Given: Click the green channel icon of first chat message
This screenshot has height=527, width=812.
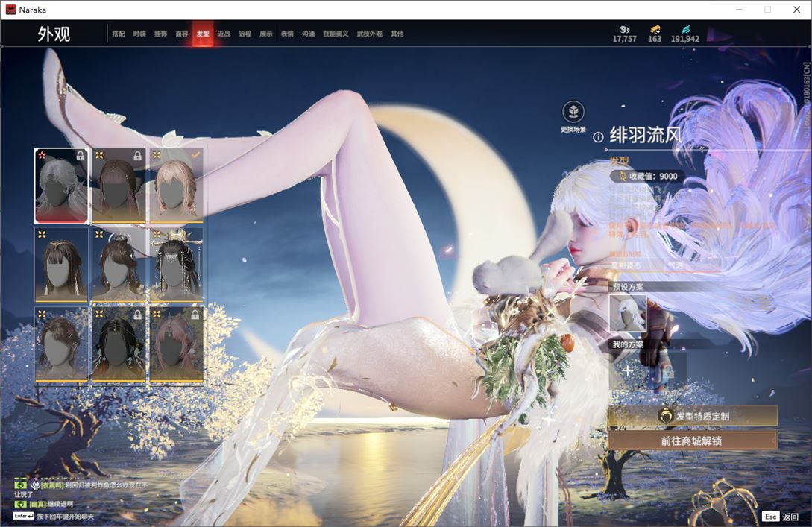Looking at the screenshot, I should (20, 485).
